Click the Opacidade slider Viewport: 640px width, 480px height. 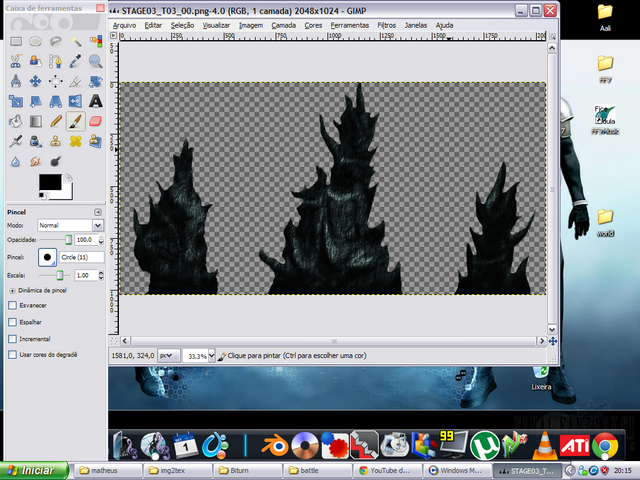click(56, 240)
